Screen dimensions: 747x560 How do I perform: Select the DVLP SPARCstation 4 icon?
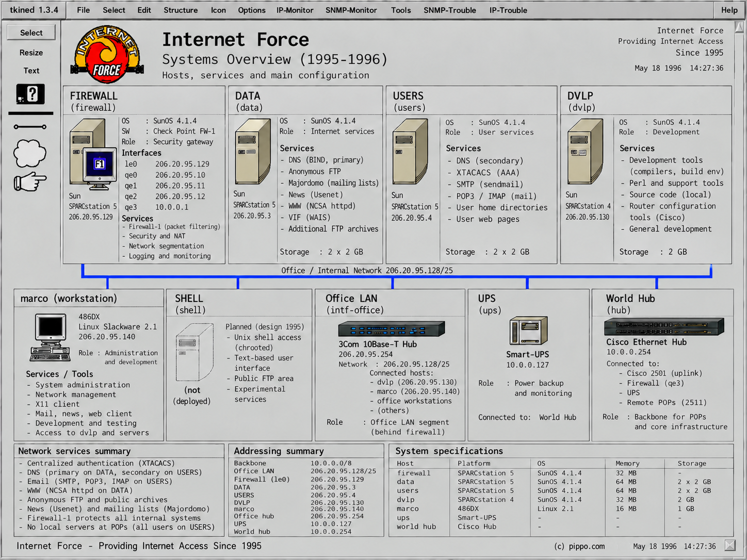[585, 152]
